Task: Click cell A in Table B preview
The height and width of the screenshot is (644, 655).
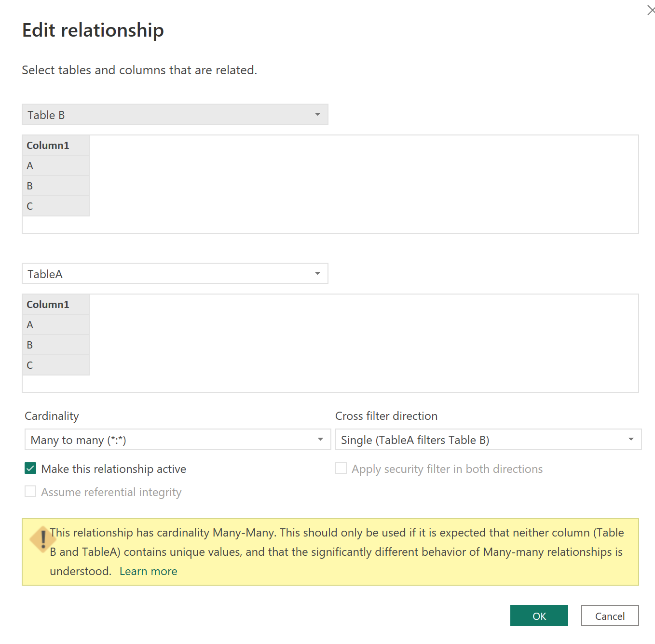Action: click(x=56, y=166)
